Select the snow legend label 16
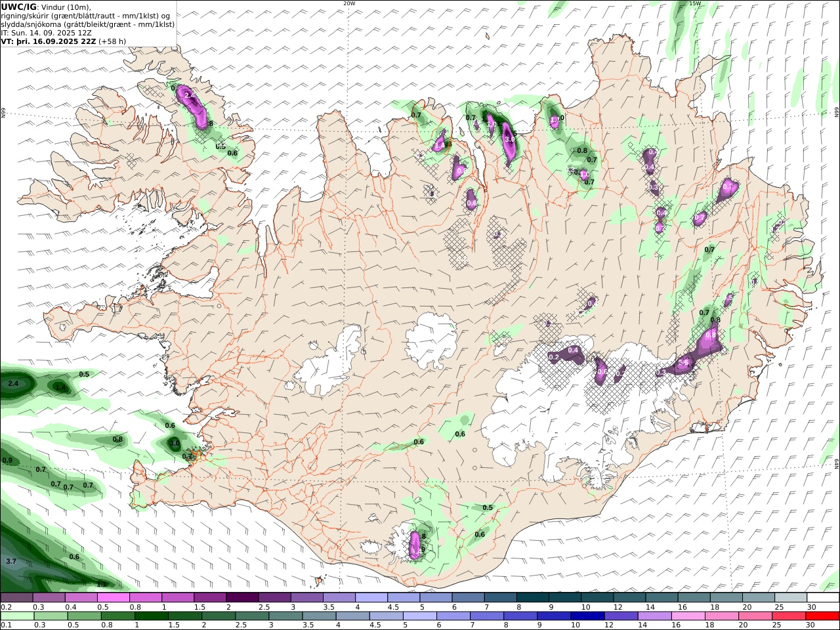The image size is (840, 630). (x=682, y=607)
